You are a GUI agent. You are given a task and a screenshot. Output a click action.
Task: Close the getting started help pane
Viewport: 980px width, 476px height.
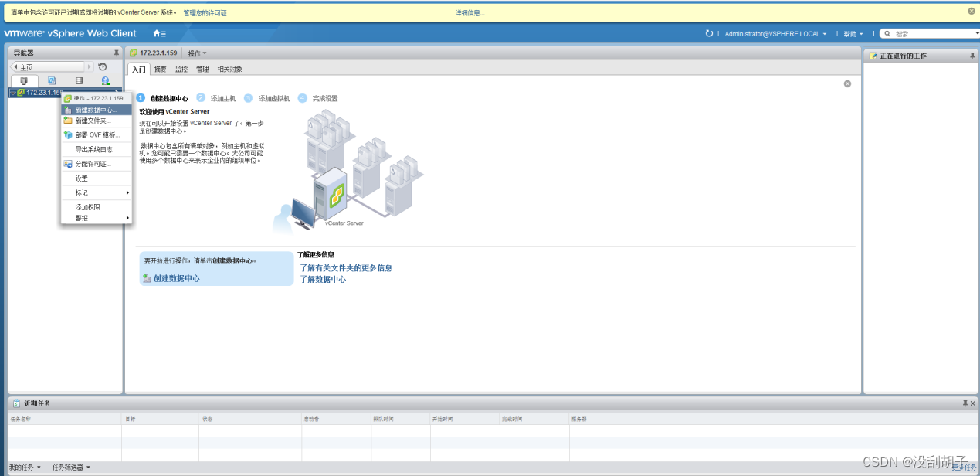[x=847, y=83]
